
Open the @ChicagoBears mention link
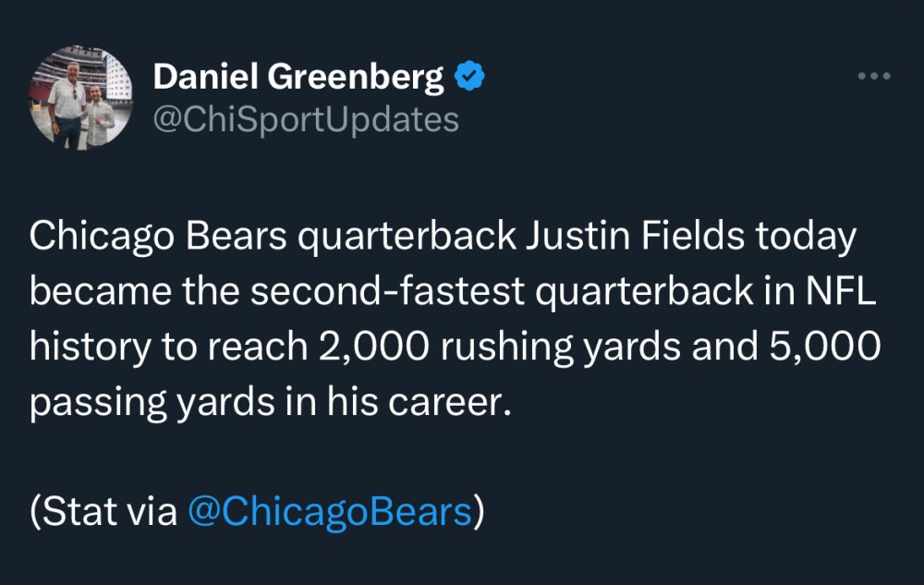[330, 511]
